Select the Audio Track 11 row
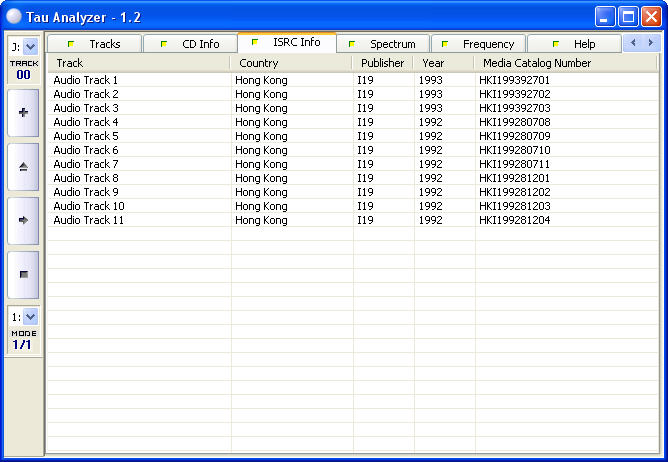This screenshot has width=668, height=462. coord(353,220)
